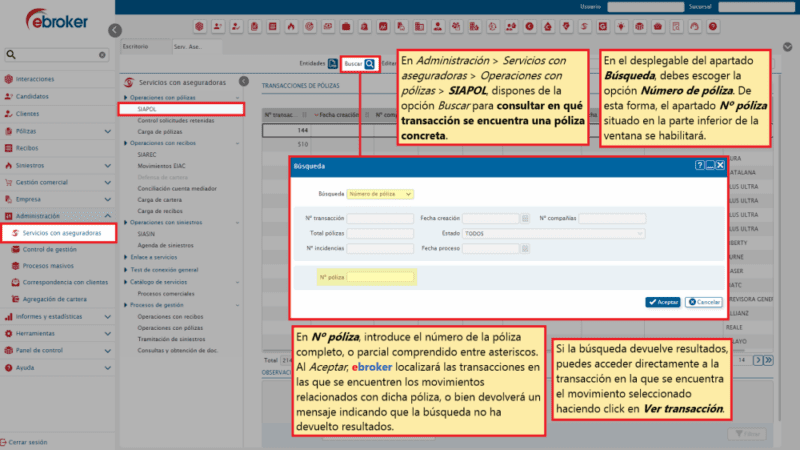Viewport: 800px width, 450px height.
Task: Click the Buscar magnifier icon
Action: [370, 64]
